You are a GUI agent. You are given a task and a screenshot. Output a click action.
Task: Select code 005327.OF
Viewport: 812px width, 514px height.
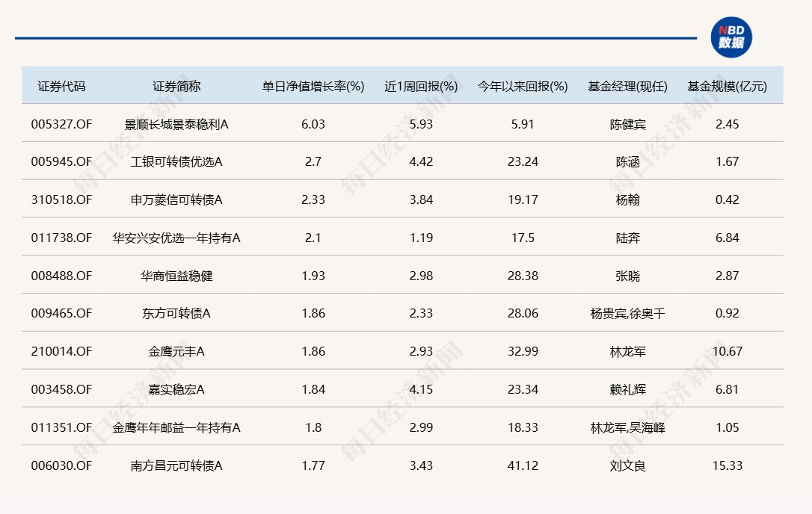61,124
